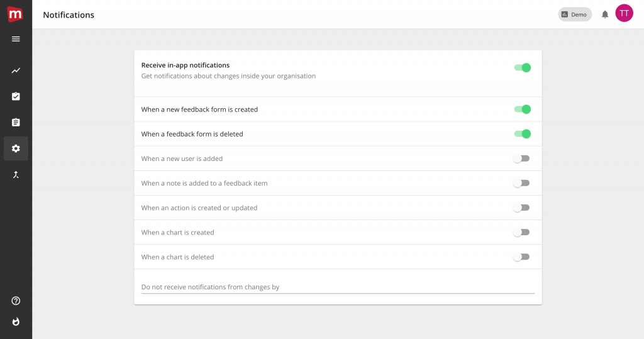This screenshot has height=339, width=644.
Task: Click the settings gear icon in sidebar
Action: [16, 148]
